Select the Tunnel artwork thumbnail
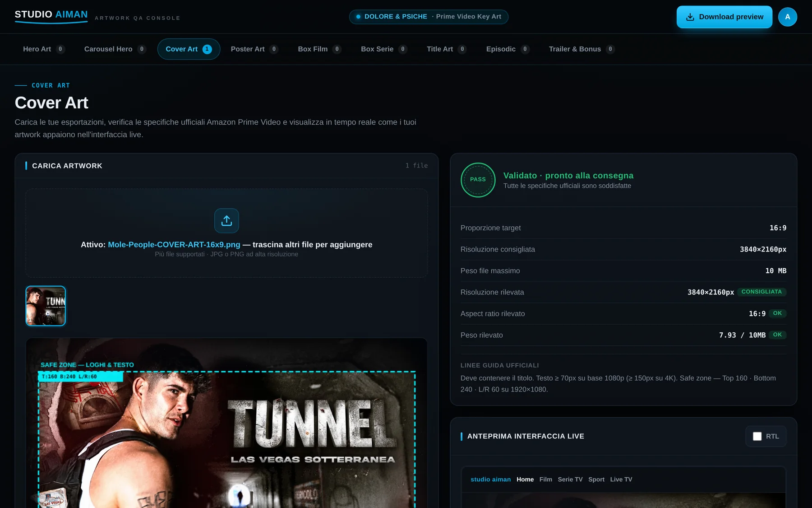This screenshot has height=508, width=812. click(x=46, y=306)
